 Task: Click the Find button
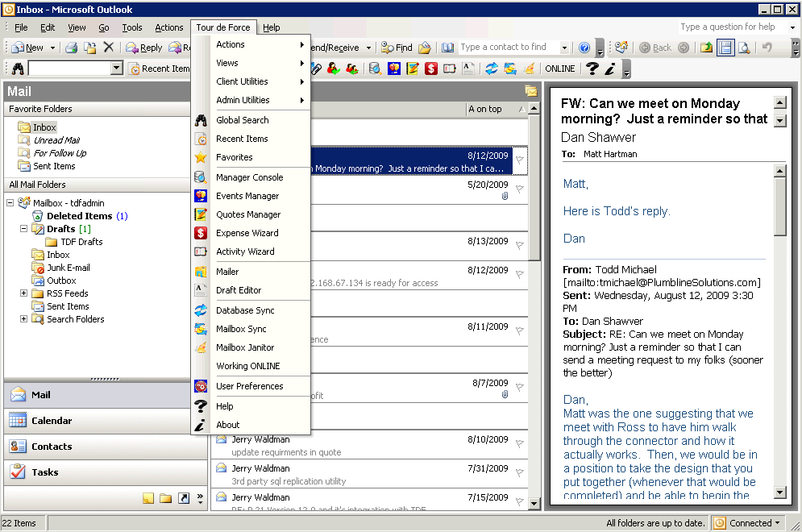(x=397, y=48)
